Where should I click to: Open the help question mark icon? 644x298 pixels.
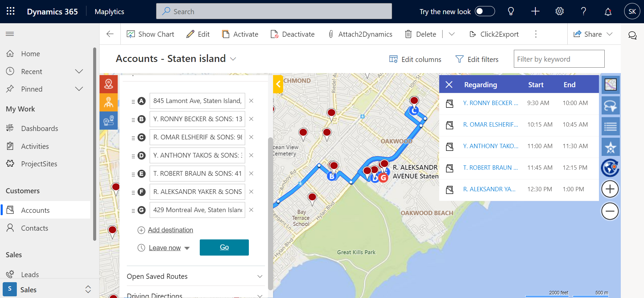point(584,11)
